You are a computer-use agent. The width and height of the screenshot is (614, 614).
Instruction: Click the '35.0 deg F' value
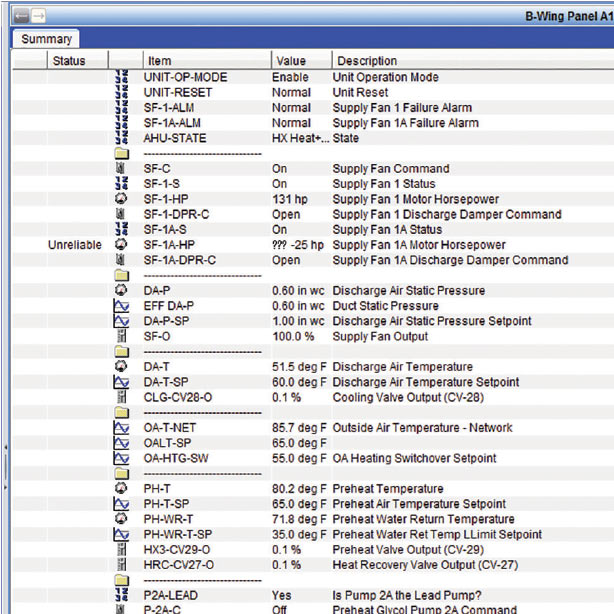pyautogui.click(x=300, y=535)
